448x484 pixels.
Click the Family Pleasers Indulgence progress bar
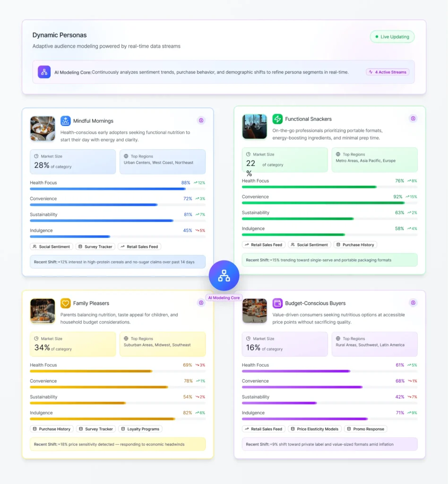(118, 419)
